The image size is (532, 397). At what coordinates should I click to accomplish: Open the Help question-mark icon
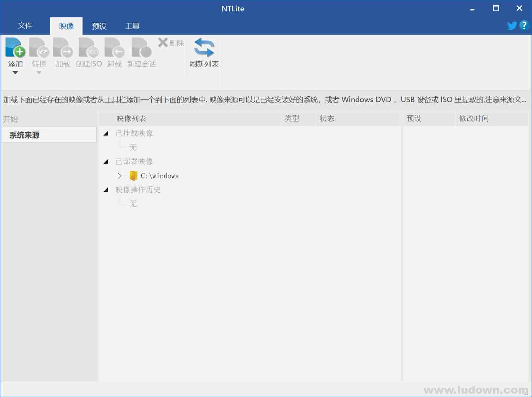524,25
